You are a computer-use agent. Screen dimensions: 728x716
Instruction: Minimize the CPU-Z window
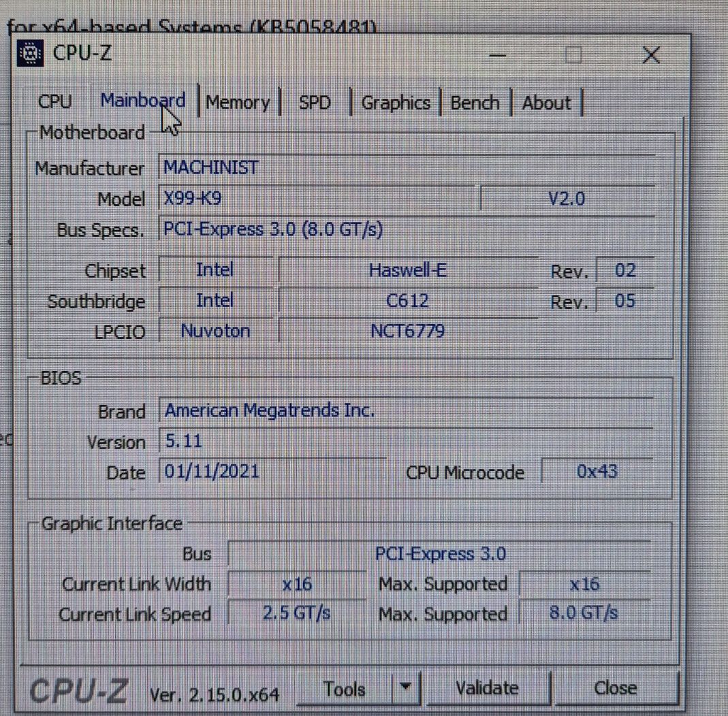point(497,56)
